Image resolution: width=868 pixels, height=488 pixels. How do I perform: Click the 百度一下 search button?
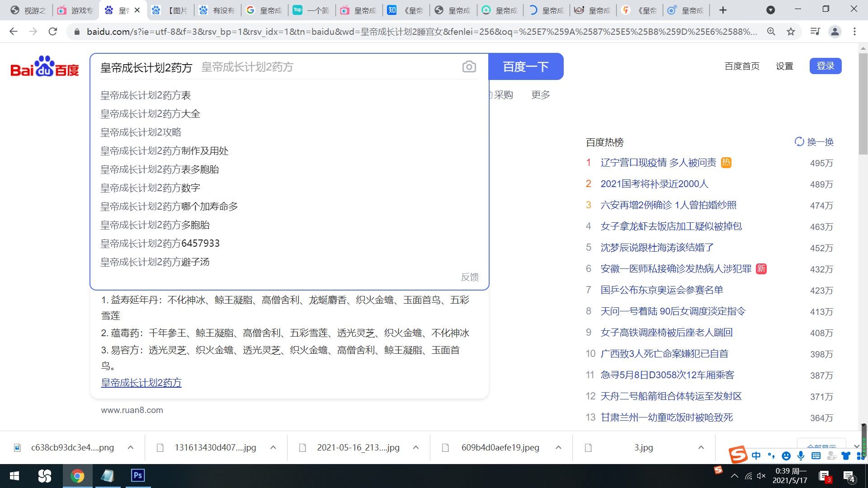point(525,66)
